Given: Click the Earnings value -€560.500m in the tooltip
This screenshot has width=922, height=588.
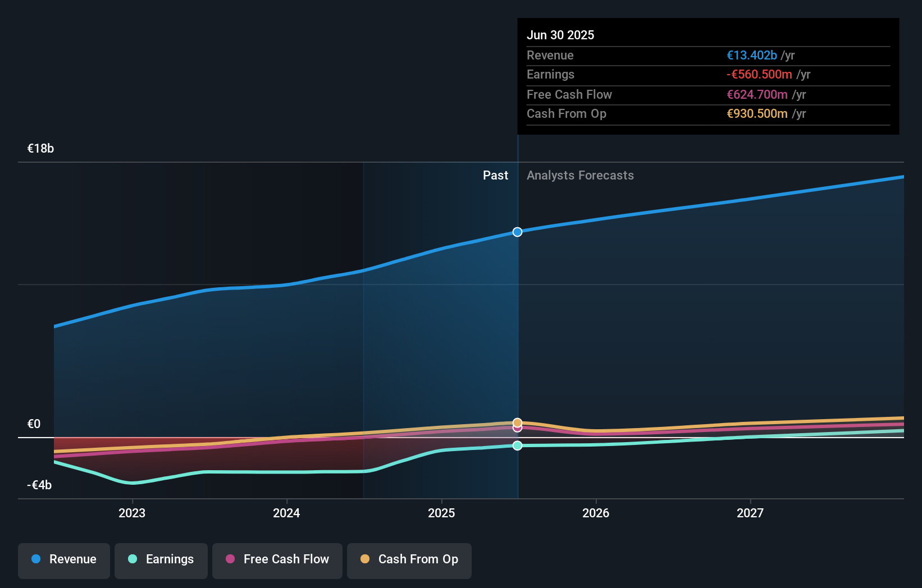Looking at the screenshot, I should (x=759, y=74).
